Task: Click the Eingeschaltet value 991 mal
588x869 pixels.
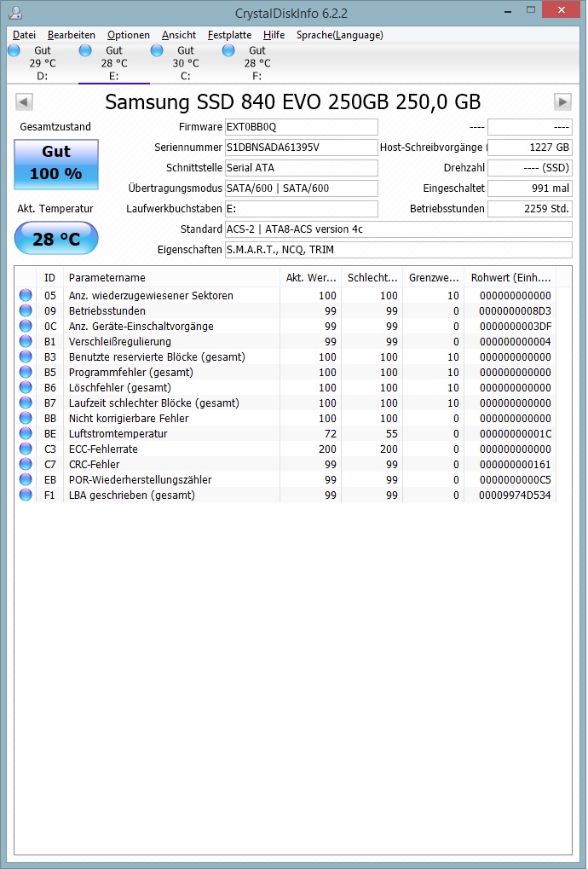Action: [x=529, y=188]
